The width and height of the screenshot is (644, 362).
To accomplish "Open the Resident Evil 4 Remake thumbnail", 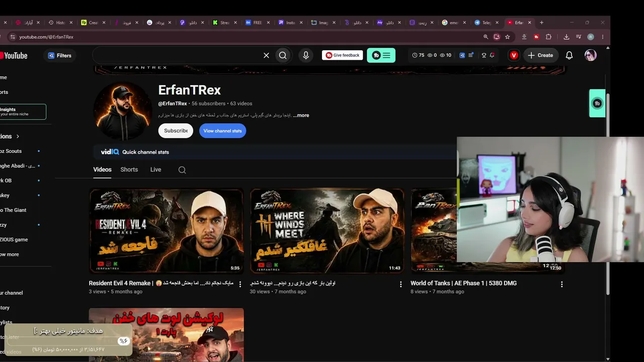I will click(x=166, y=231).
